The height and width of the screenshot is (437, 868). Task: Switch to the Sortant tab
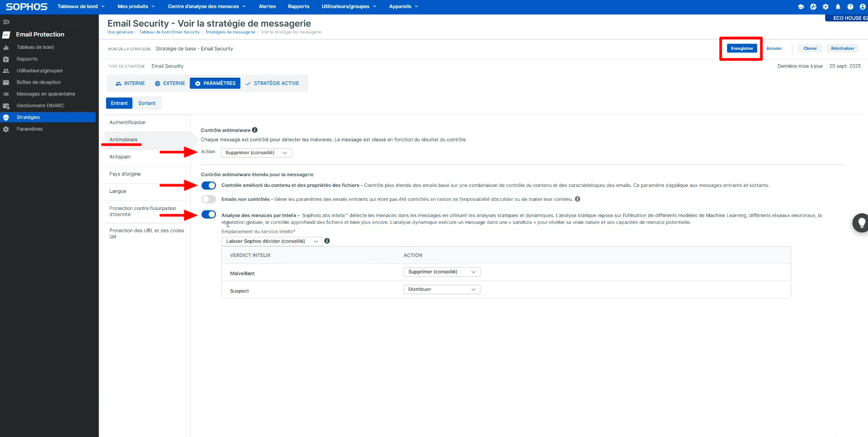tap(147, 103)
